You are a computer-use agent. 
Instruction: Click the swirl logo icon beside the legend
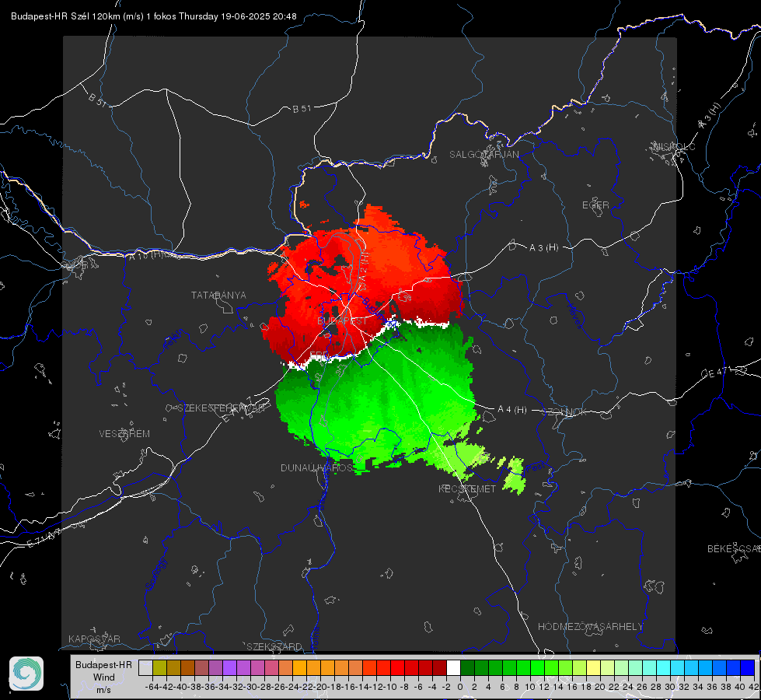26,674
